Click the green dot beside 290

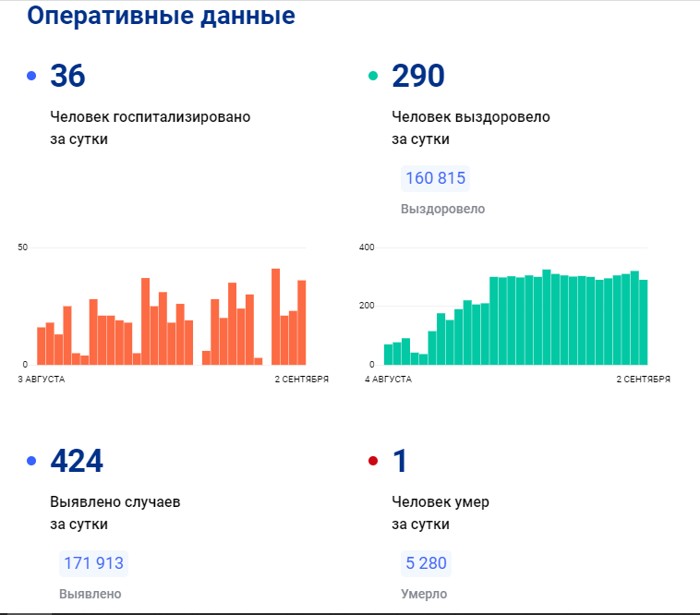373,76
